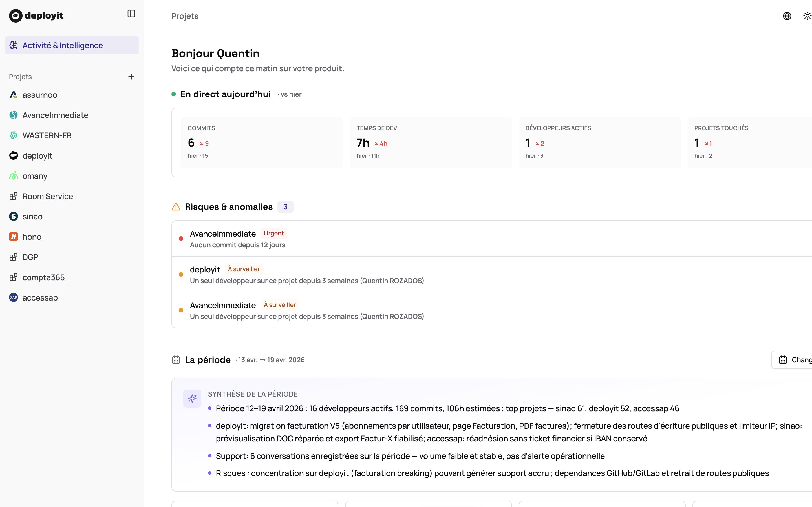The height and width of the screenshot is (507, 812).
Task: Open the language globe icon in the toolbar
Action: click(787, 16)
